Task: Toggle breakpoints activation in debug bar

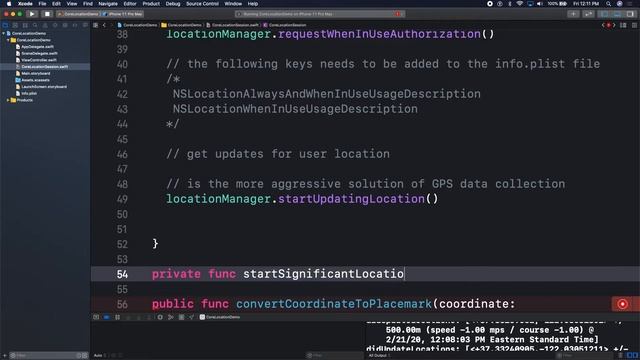Action: tap(107, 317)
